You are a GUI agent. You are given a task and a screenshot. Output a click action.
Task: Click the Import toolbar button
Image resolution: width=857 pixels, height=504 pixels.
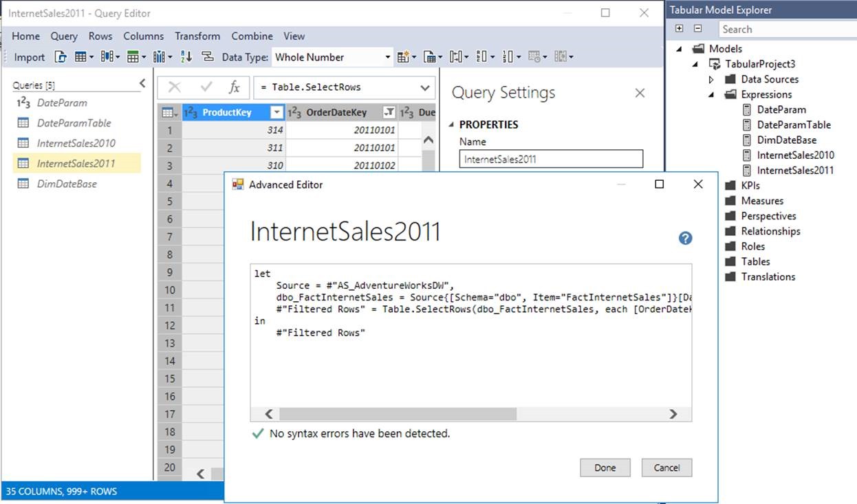click(30, 57)
